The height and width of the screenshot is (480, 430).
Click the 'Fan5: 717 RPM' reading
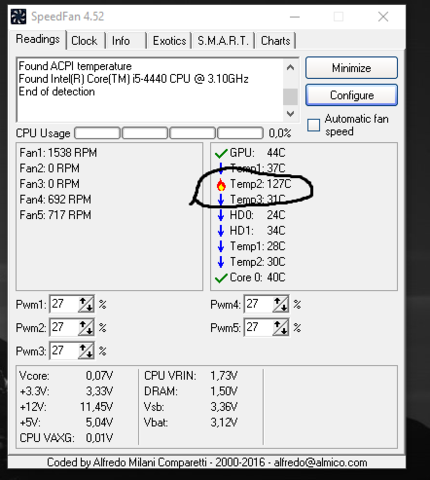pyautogui.click(x=55, y=215)
